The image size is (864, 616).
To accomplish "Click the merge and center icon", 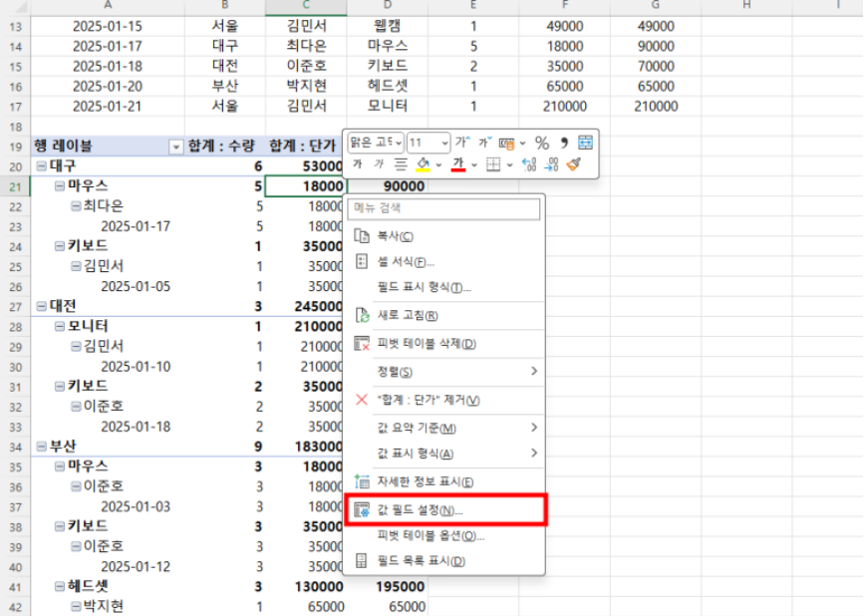I will 585,143.
